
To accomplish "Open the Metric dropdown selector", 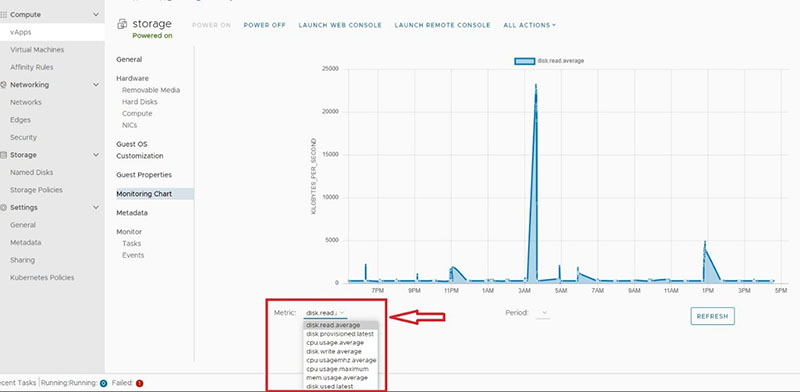I will (325, 313).
